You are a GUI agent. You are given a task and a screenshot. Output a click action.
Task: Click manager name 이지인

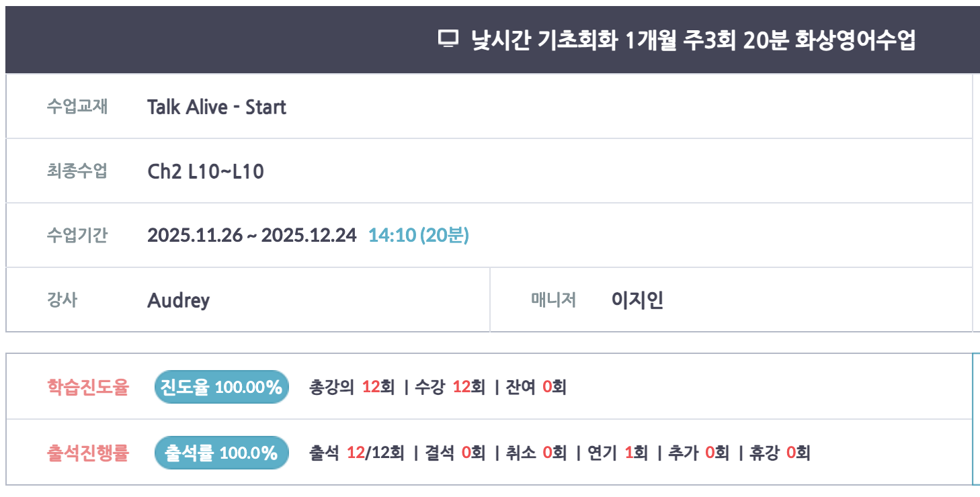(637, 300)
